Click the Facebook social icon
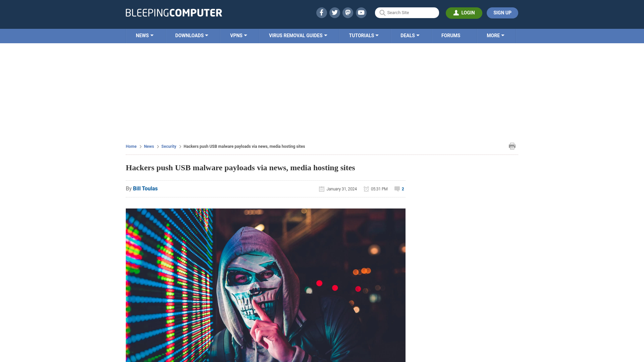The height and width of the screenshot is (362, 644). click(x=321, y=12)
